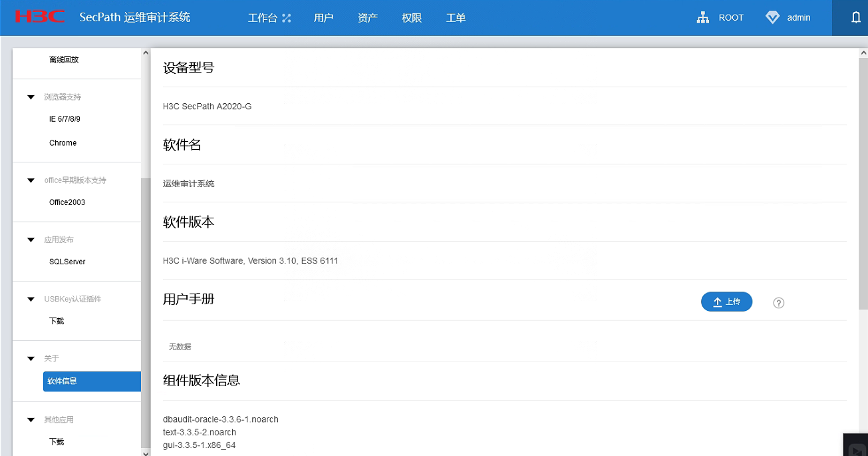Click the 设备型号 heading
Screen dimensions: 868x456
[x=189, y=68]
